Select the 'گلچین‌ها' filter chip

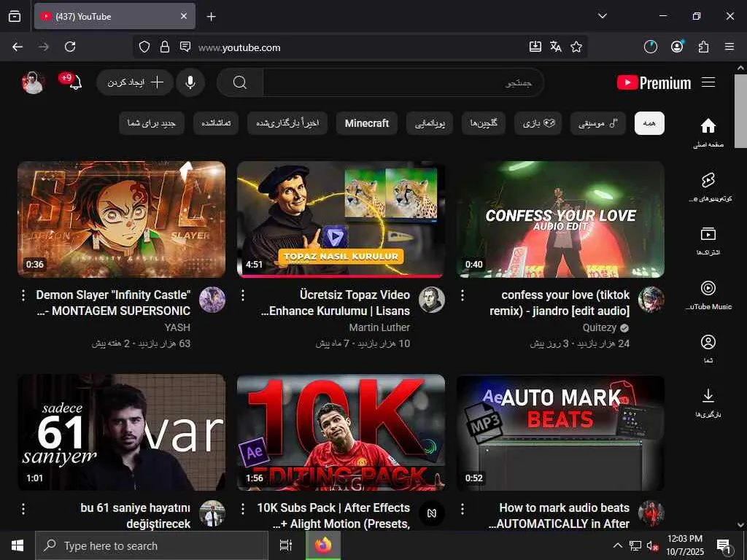coord(484,123)
